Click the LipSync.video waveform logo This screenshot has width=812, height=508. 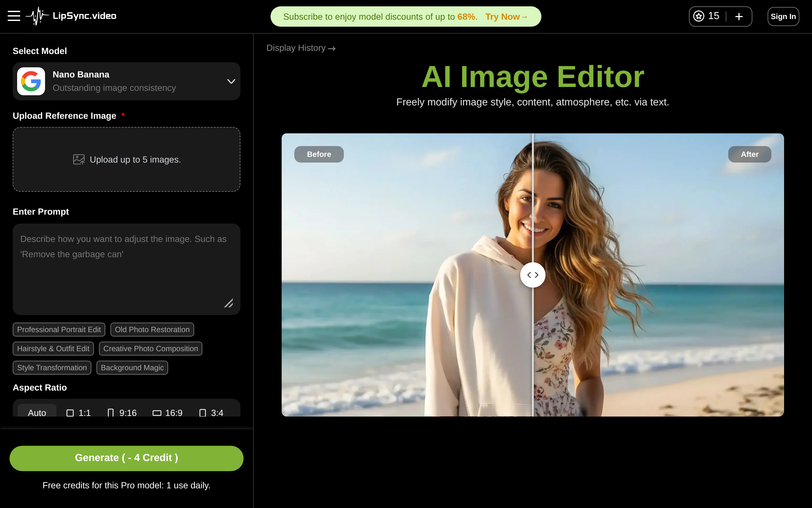37,16
